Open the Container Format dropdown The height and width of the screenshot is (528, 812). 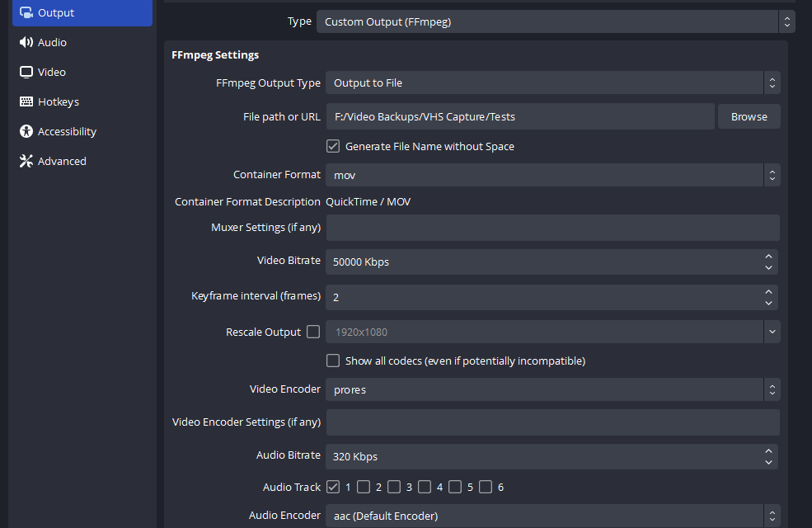[x=552, y=176]
